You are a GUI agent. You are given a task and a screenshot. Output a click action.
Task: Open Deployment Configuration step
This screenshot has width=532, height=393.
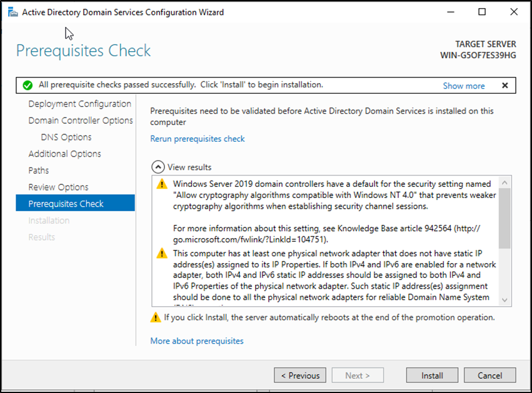coord(79,104)
